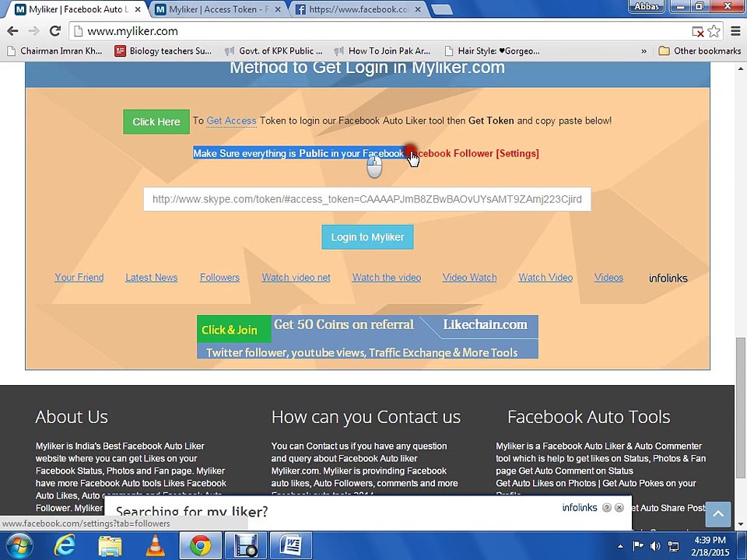Open the Watch video net link
Viewport: 747px width, 560px height.
(x=296, y=277)
